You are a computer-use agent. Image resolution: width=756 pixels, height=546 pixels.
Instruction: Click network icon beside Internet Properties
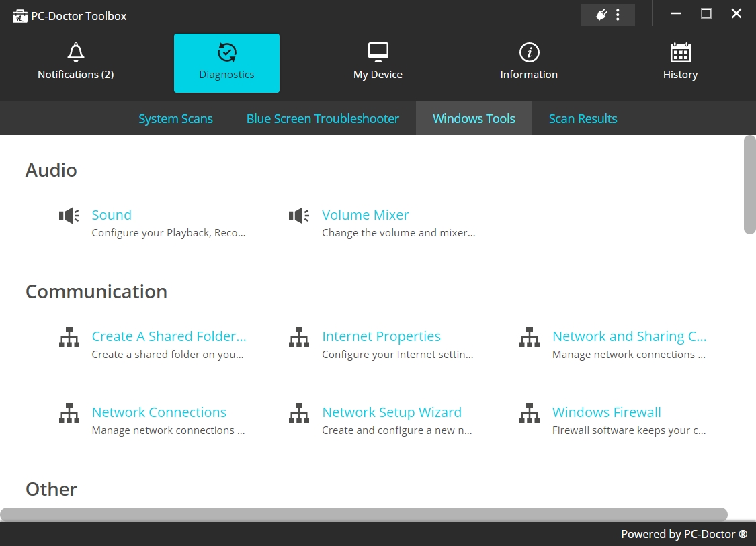click(299, 337)
